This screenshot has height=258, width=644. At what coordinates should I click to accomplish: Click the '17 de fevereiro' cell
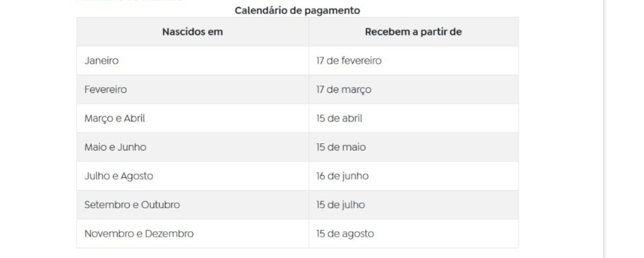(414, 61)
